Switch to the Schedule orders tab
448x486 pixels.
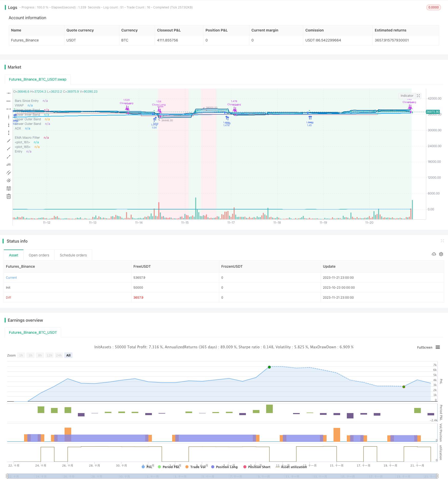pos(73,255)
